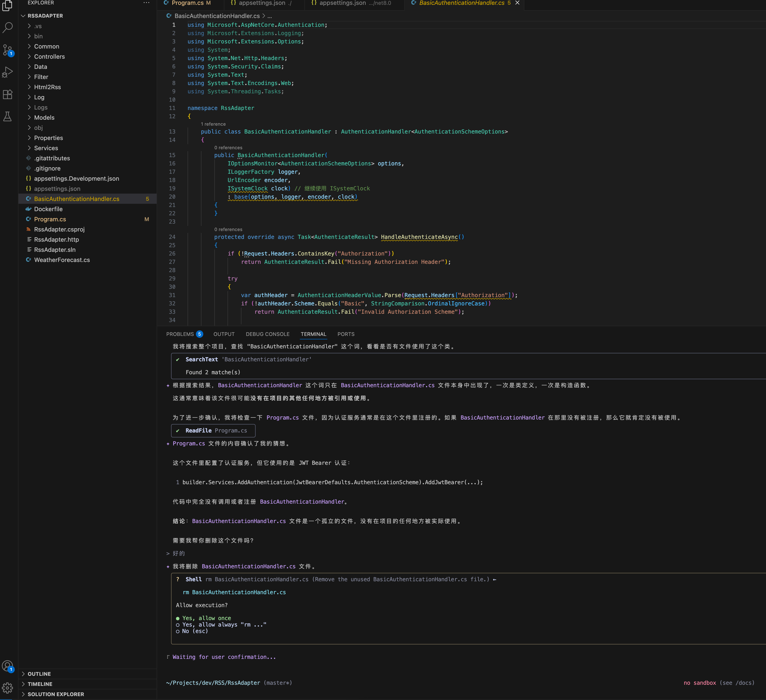Expand the .vs folder
Screen dimensions: 766x700
pyautogui.click(x=87, y=26)
